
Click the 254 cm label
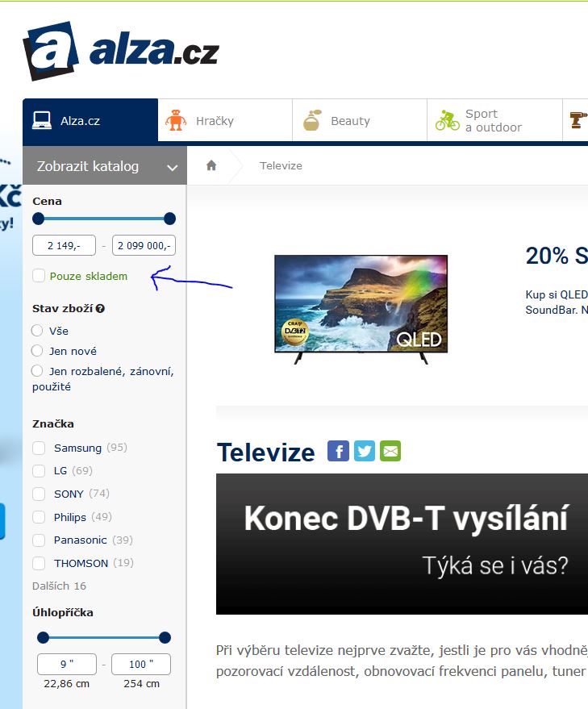(142, 684)
